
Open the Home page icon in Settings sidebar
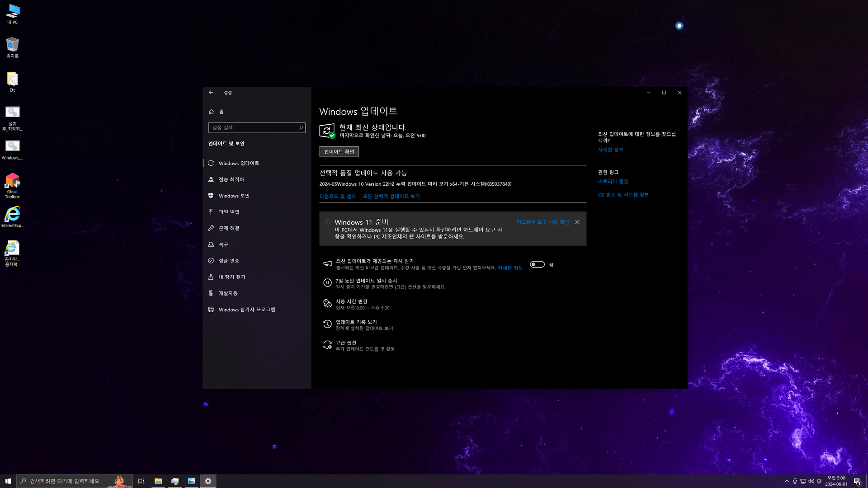tap(211, 112)
